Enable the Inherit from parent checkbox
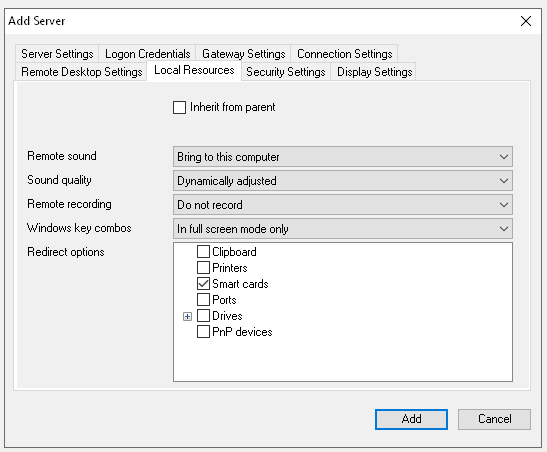This screenshot has width=547, height=452. [x=179, y=107]
